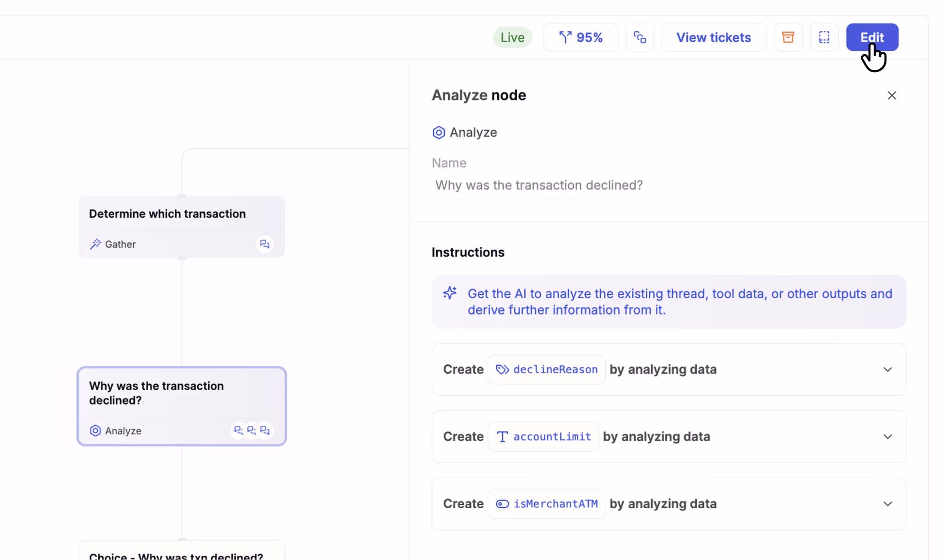Image resolution: width=946 pixels, height=560 pixels.
Task: Expand the isMerchantATM instruction chevron
Action: coord(887,504)
